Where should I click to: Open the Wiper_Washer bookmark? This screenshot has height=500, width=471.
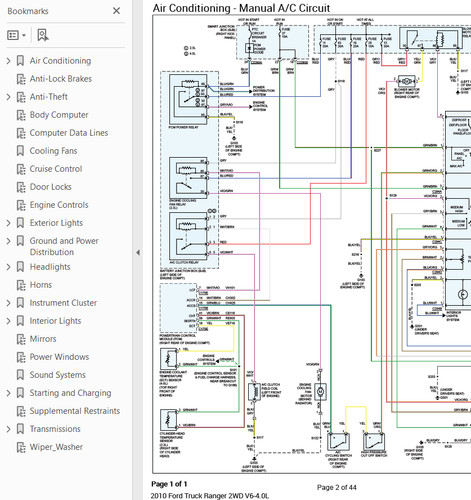[x=56, y=447]
